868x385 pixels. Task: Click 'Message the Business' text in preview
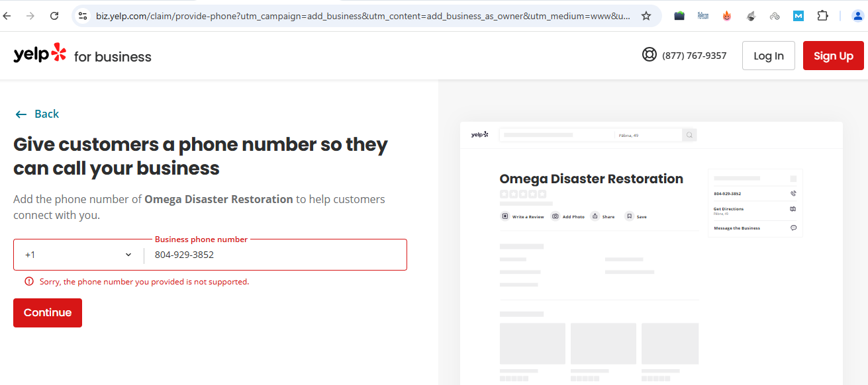click(737, 228)
